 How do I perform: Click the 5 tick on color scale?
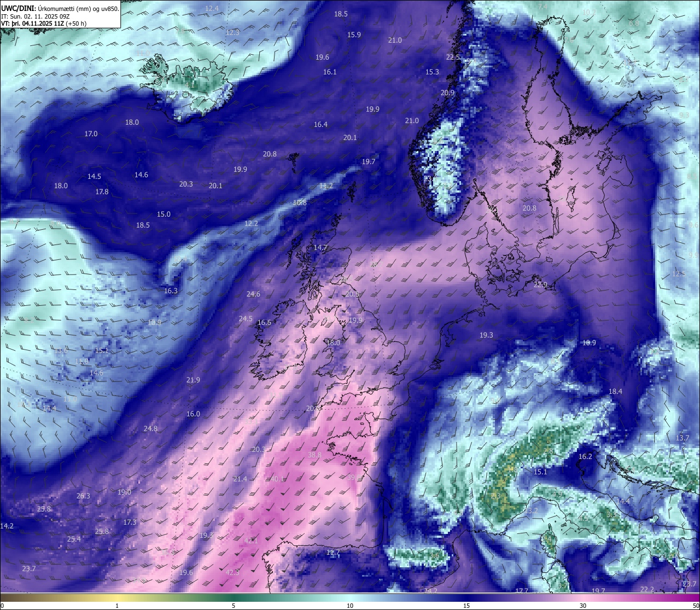(234, 606)
